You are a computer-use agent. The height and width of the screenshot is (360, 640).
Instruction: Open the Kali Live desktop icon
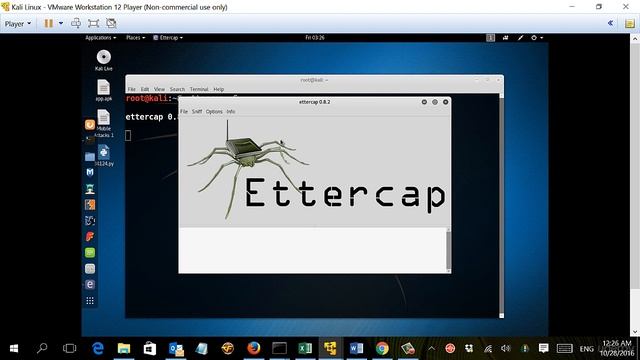(104, 60)
